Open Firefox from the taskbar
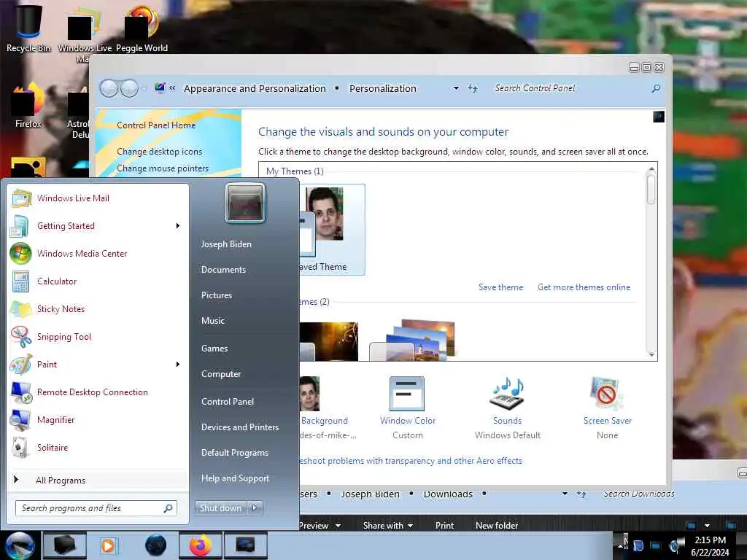The image size is (747, 560). click(201, 545)
